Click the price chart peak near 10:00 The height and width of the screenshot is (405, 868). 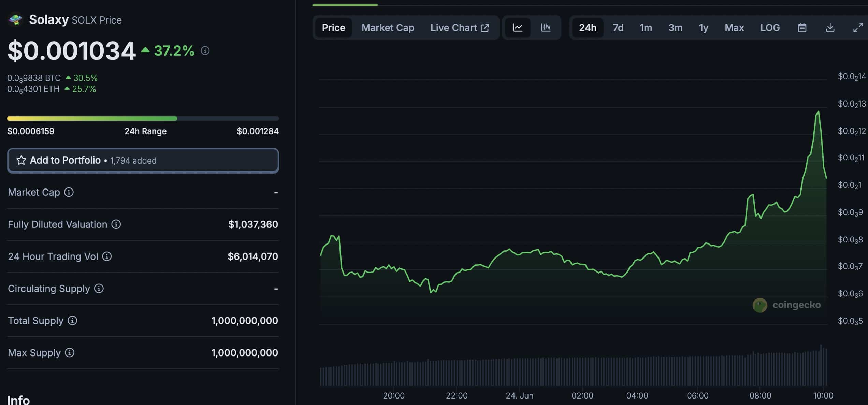[x=818, y=111]
